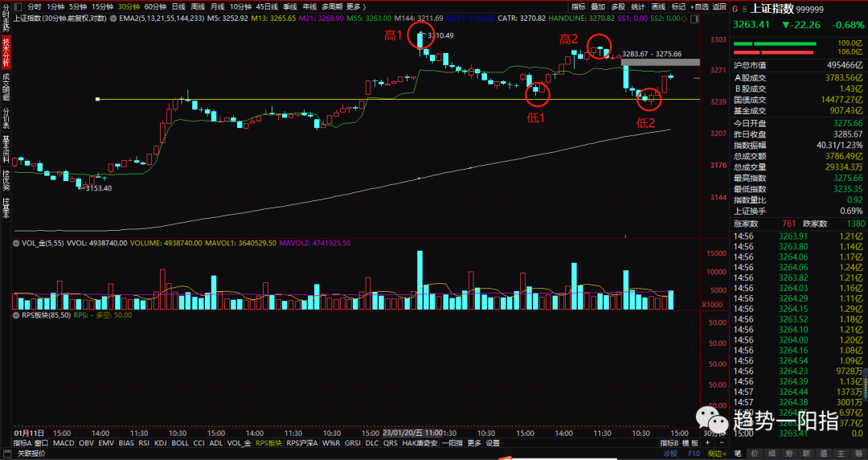Open the 标记 marking menu
Image resolution: width=868 pixels, height=460 pixels.
point(678,6)
